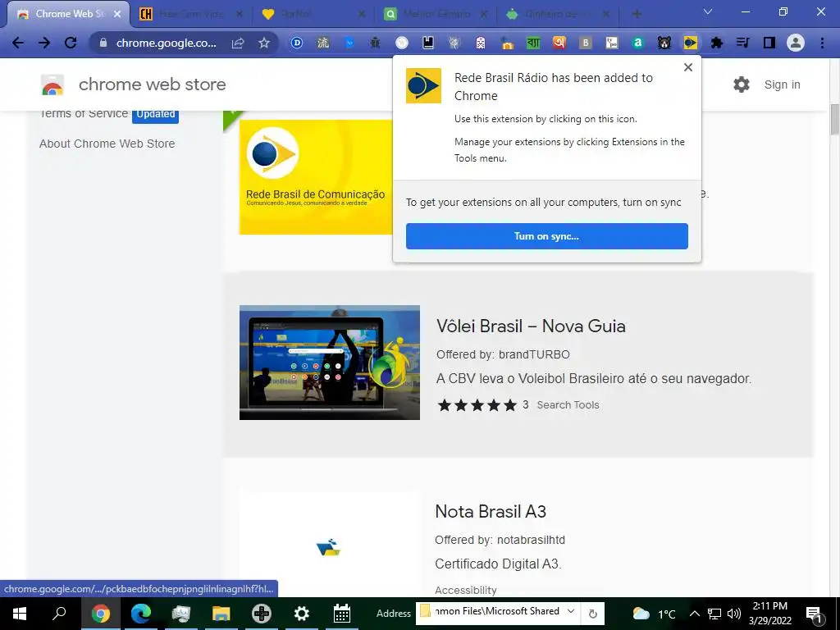Switch to the tab with green Q favicon

click(x=436, y=14)
